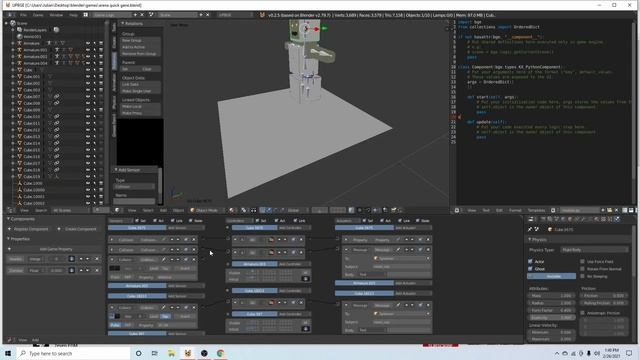Toggle viewport visibility of Armature.001

tap(88, 50)
